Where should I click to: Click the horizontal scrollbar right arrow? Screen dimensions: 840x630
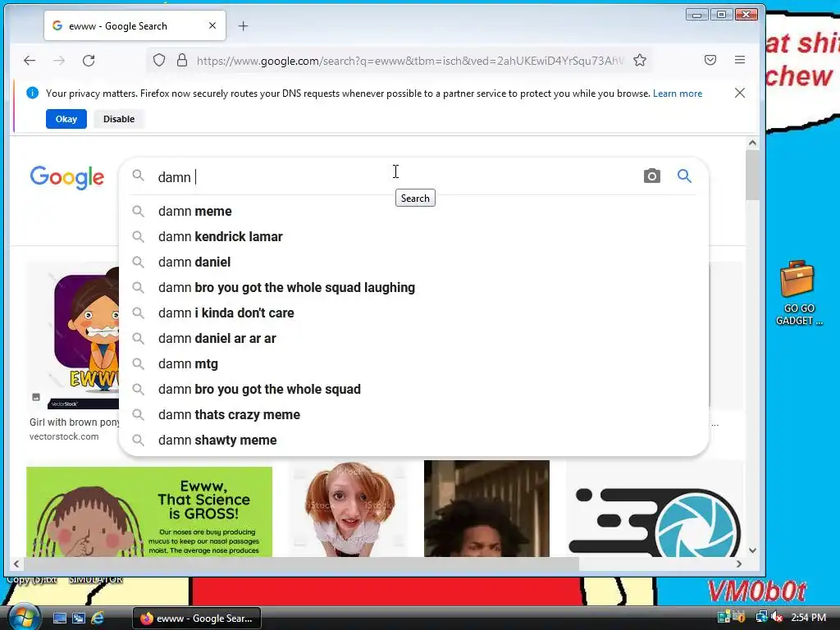[x=739, y=564]
